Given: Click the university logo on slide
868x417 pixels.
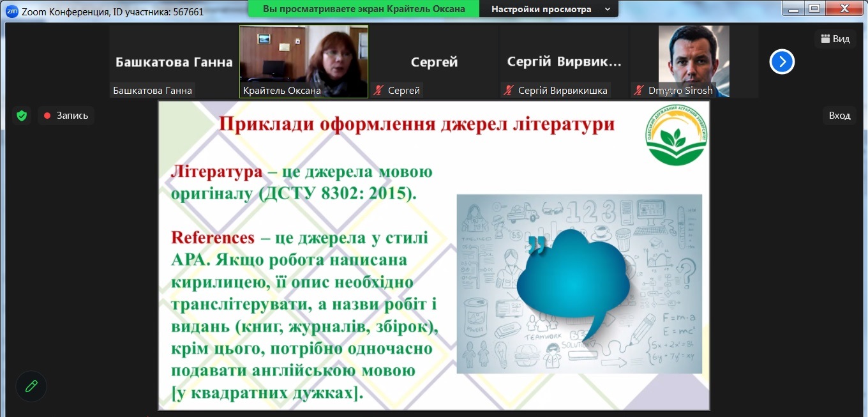Looking at the screenshot, I should pyautogui.click(x=677, y=135).
